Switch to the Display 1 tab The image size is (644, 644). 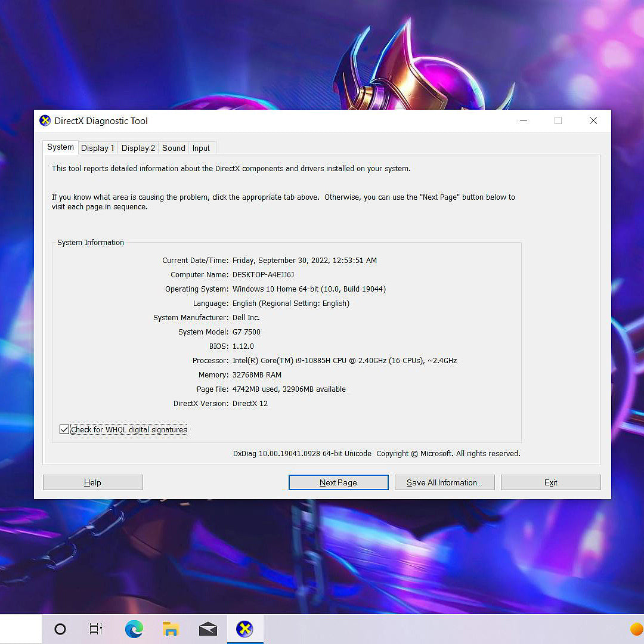coord(97,148)
